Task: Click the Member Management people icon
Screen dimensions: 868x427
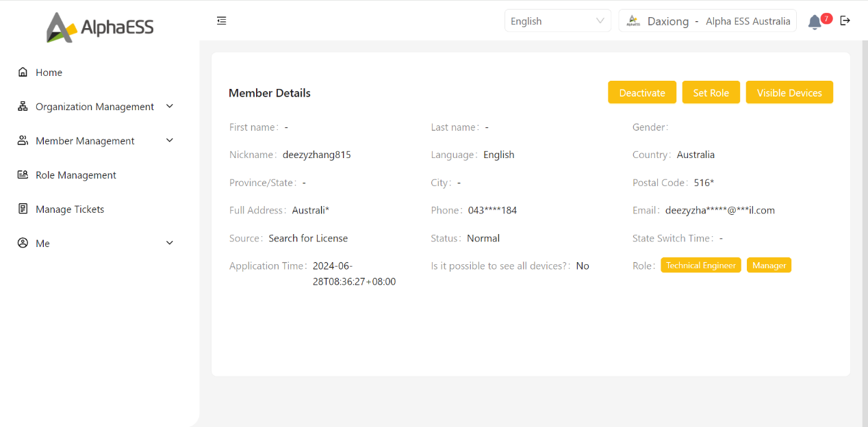Action: coord(23,141)
